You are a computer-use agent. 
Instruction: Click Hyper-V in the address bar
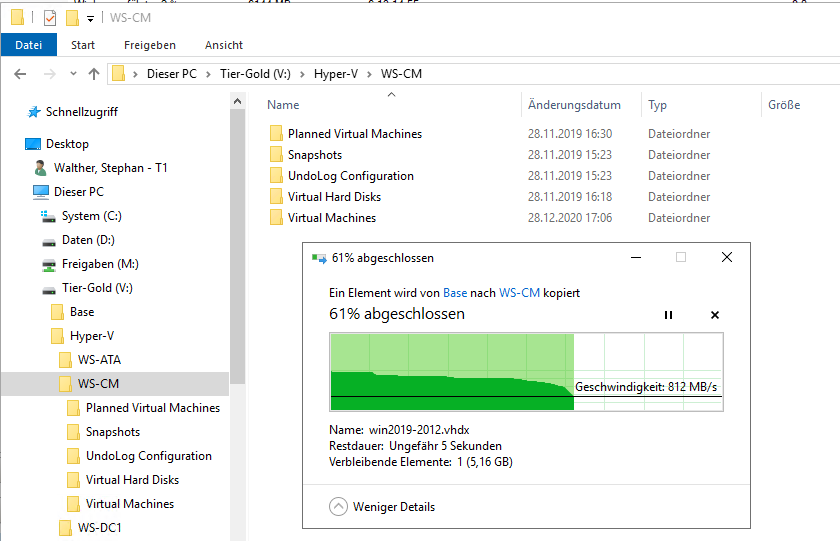point(336,74)
